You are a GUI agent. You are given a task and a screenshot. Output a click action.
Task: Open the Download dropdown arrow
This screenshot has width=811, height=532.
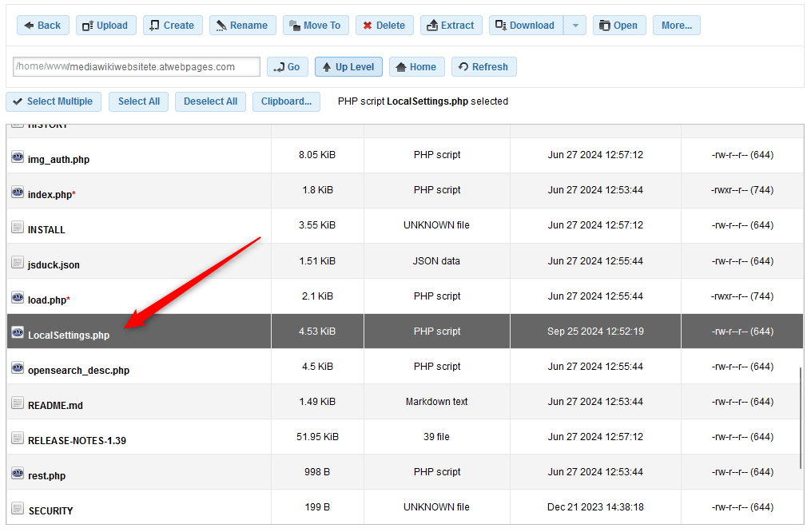point(575,25)
